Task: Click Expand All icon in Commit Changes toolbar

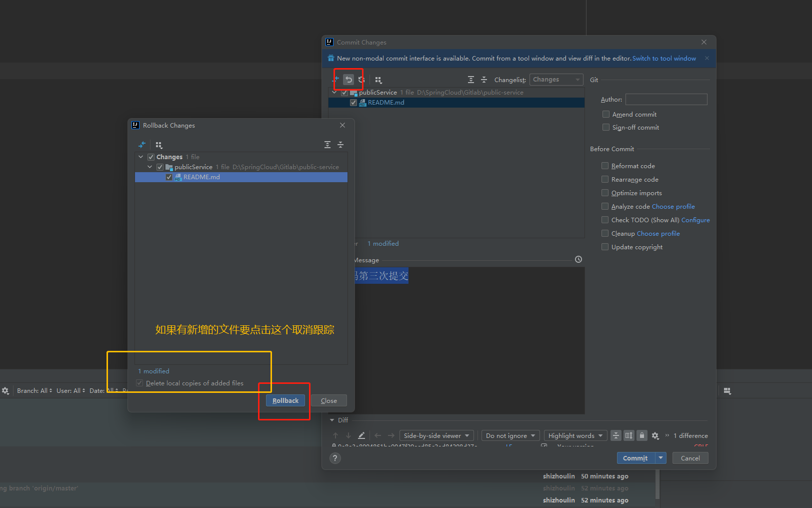Action: pos(471,80)
